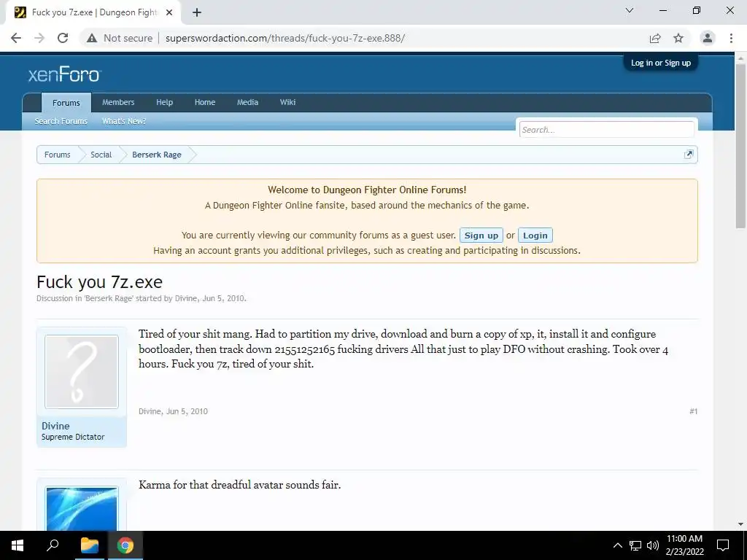This screenshot has height=560, width=747.
Task: Open the taskbar clock and date
Action: coord(684,545)
